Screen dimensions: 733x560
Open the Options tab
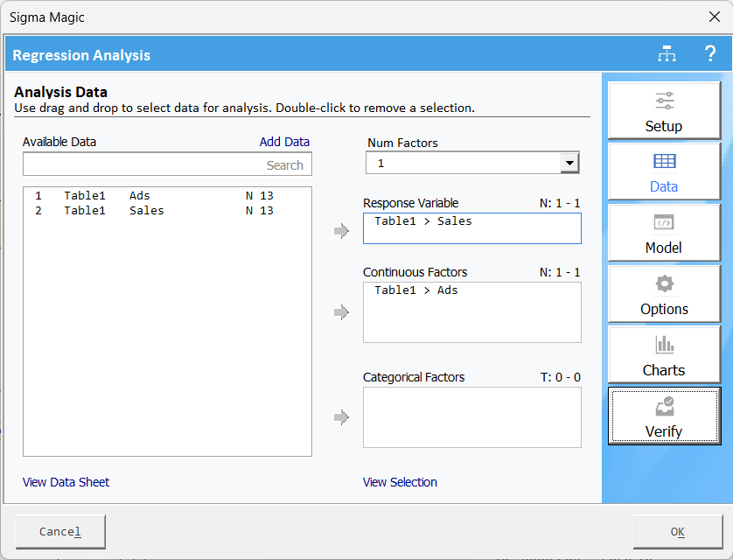664,294
